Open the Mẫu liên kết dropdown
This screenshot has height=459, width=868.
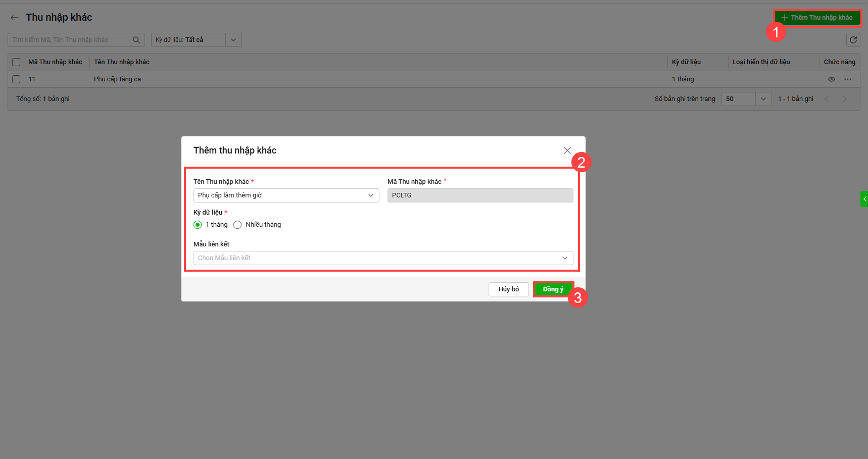point(565,258)
